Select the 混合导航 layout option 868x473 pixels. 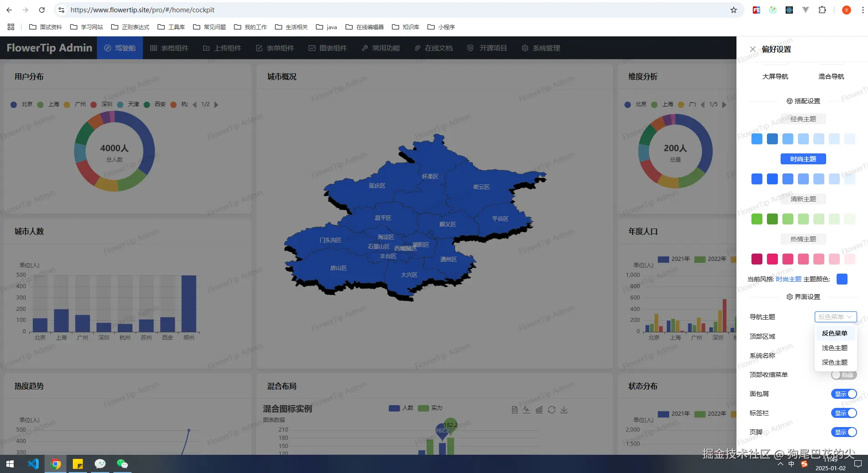[x=831, y=76]
